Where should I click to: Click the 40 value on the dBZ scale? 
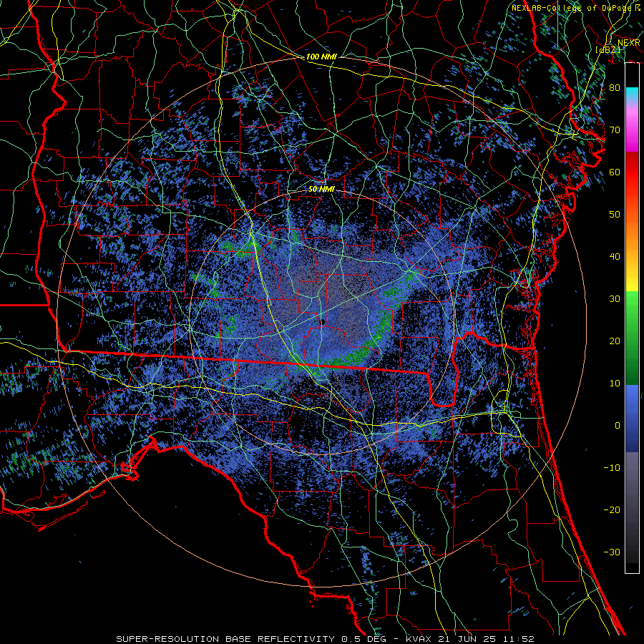[x=615, y=257]
